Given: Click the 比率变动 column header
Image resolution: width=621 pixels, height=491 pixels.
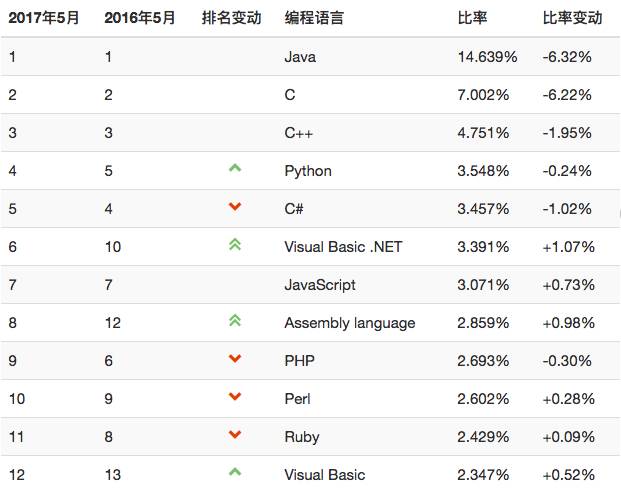Looking at the screenshot, I should 572,19.
